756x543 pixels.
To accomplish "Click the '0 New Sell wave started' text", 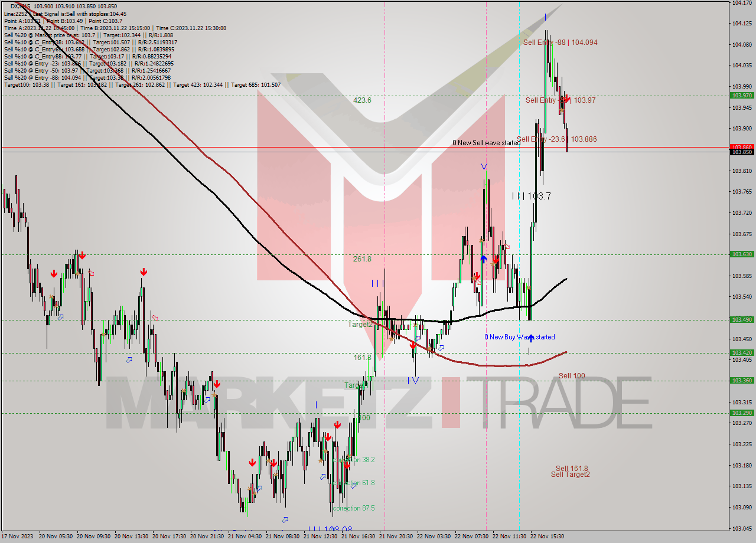I will pos(487,143).
